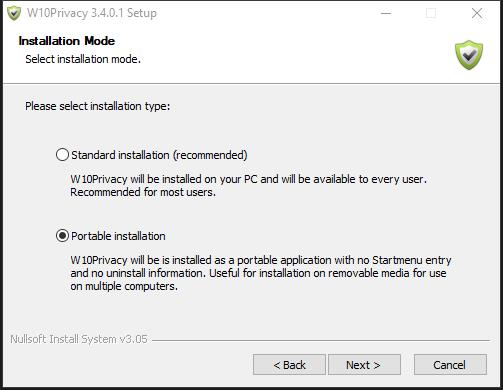Select the Standard installation radio button
The image size is (503, 390).
pos(62,155)
